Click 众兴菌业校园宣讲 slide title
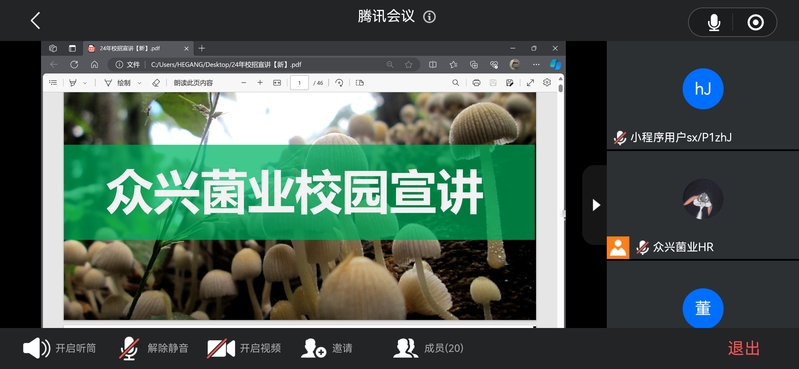 pyautogui.click(x=295, y=193)
